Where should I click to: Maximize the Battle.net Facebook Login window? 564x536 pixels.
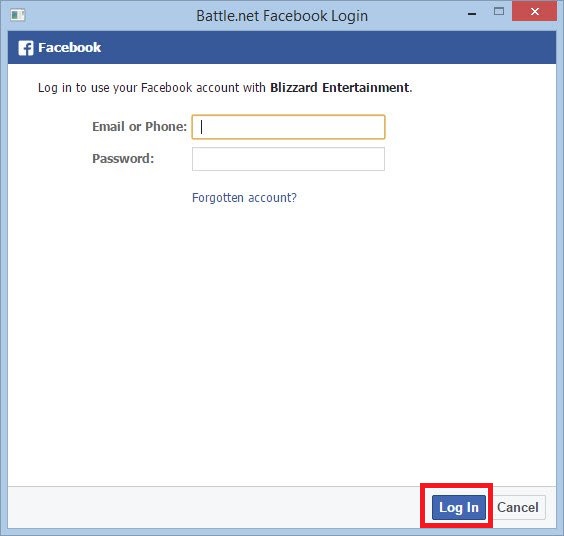click(499, 12)
